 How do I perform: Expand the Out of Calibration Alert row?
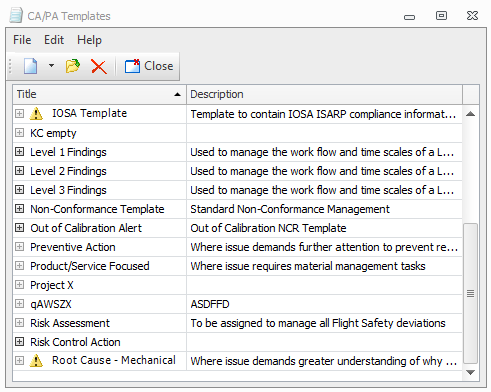tap(20, 228)
